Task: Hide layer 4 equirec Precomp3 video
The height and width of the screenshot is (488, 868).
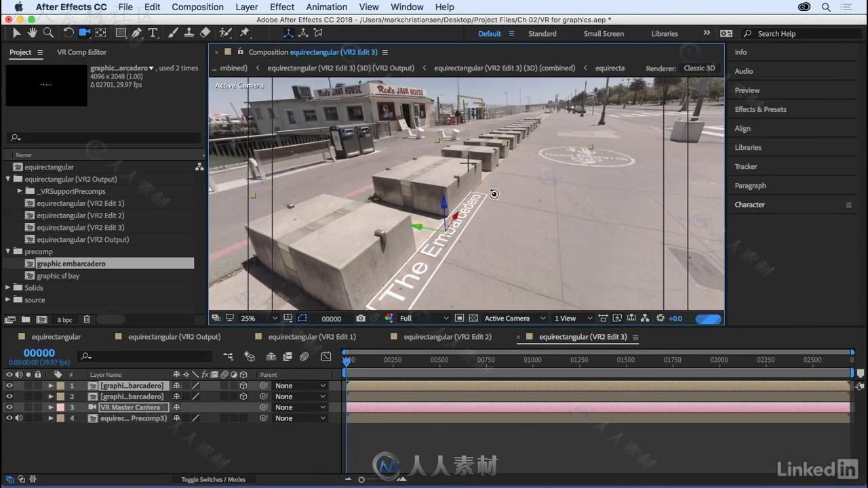Action: [x=9, y=418]
